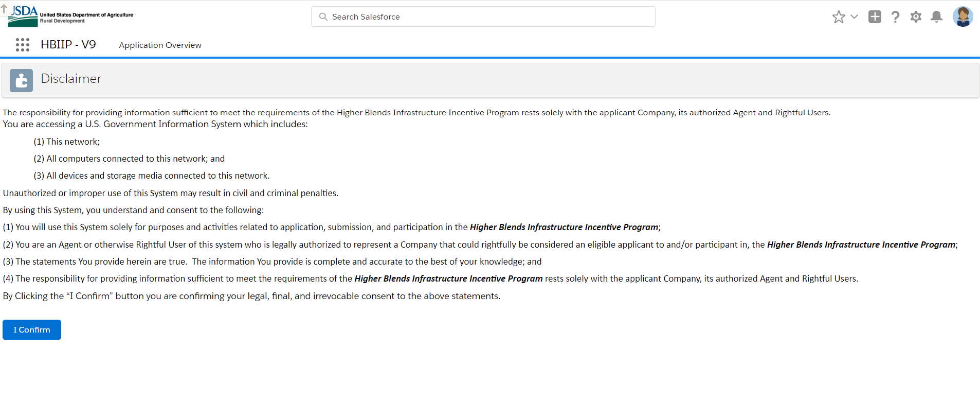
Task: Click the up arrow at top-left corner
Action: point(4,9)
